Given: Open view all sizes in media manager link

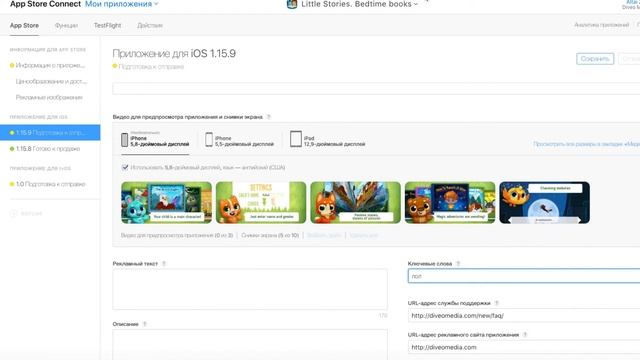Looking at the screenshot, I should pyautogui.click(x=586, y=144).
